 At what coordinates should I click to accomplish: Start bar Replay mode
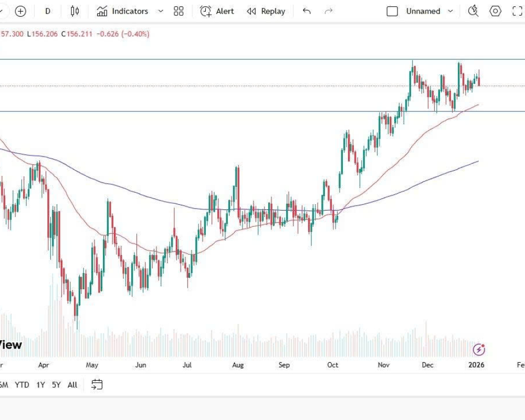[266, 10]
